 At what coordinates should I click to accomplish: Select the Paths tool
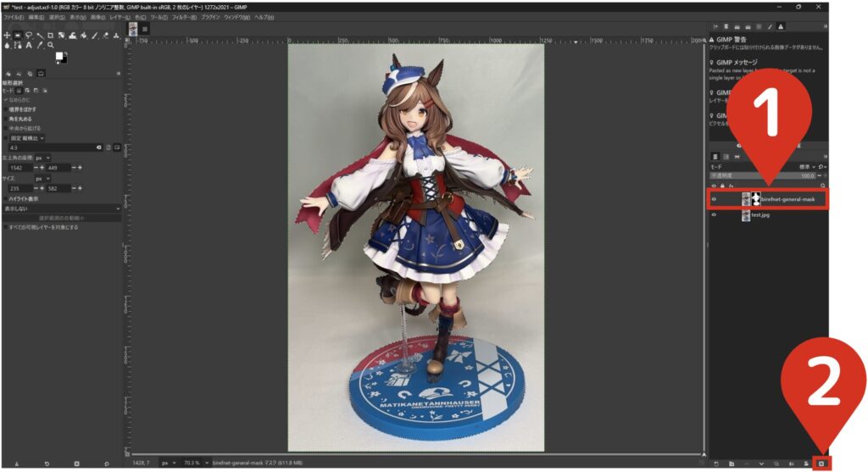[x=18, y=45]
